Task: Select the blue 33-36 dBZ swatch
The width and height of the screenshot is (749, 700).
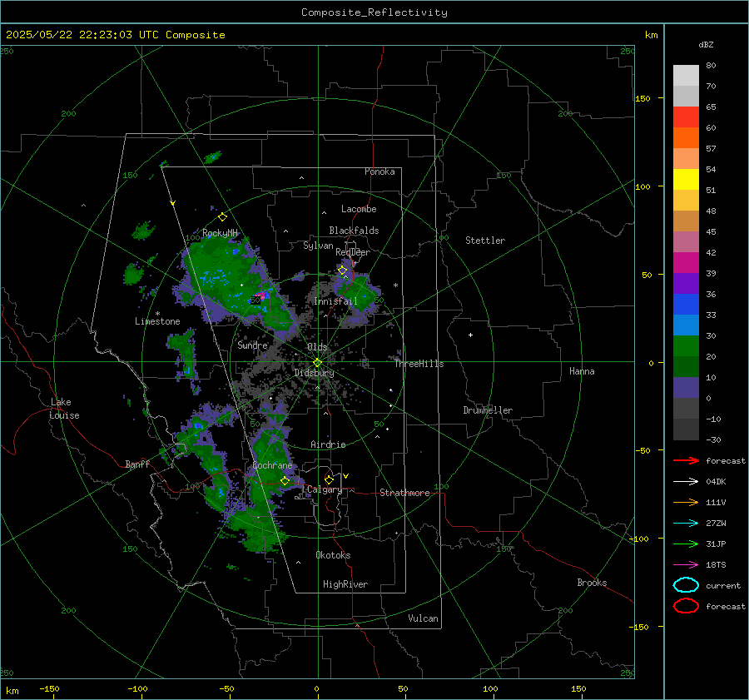Action: pyautogui.click(x=686, y=304)
